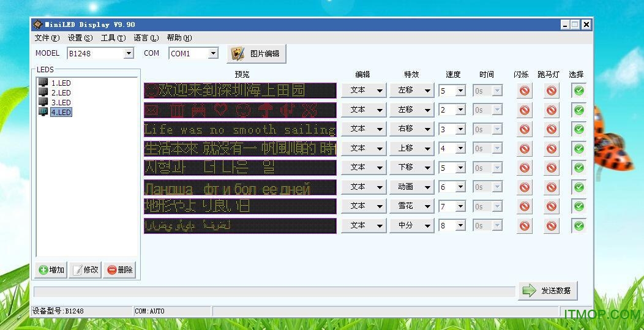644x330 pixels.
Task: Click the 删除 delete button
Action: 119,269
